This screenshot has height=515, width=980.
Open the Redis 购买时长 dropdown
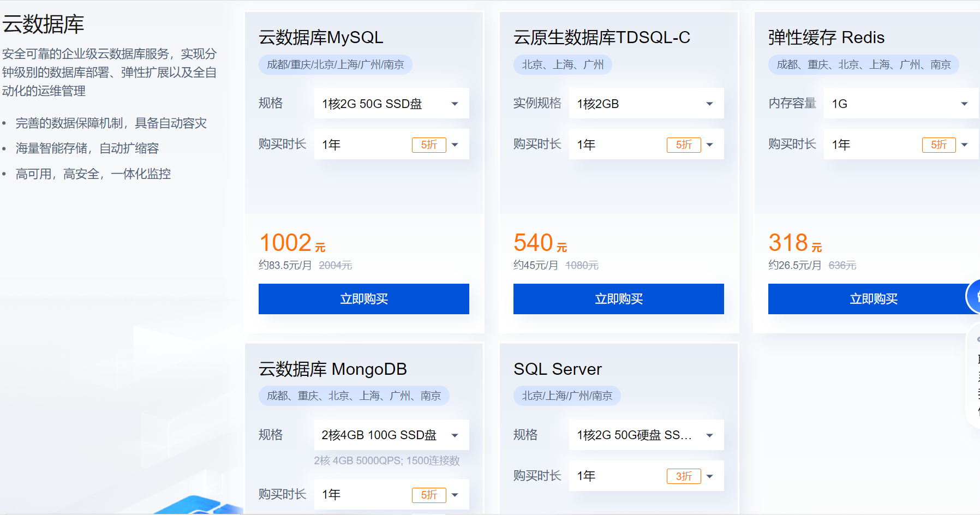pos(901,144)
